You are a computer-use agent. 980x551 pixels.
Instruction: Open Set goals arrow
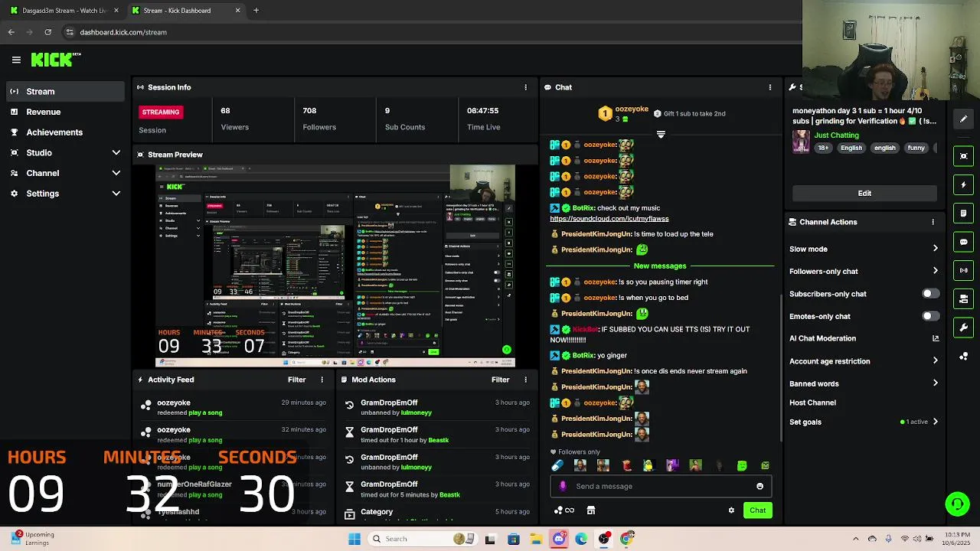coord(935,422)
